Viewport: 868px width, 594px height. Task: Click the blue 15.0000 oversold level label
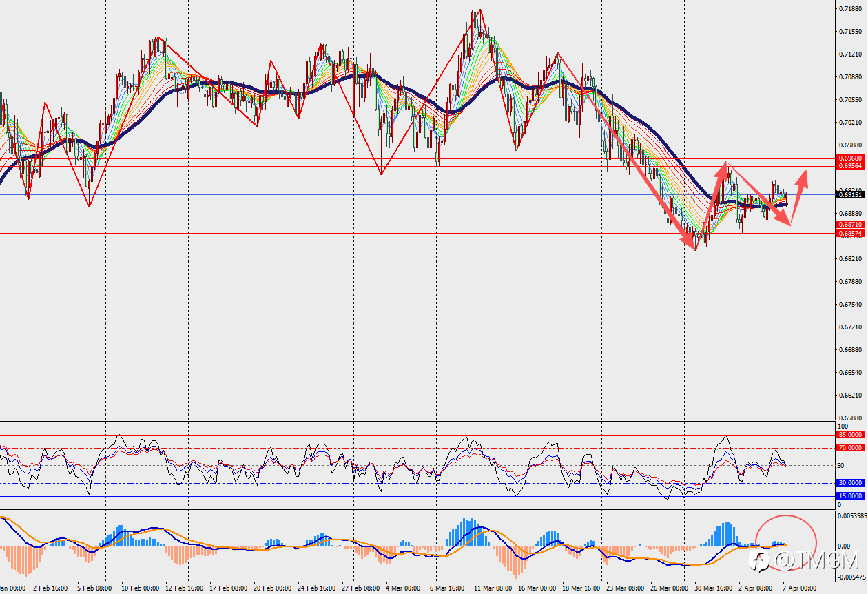849,496
